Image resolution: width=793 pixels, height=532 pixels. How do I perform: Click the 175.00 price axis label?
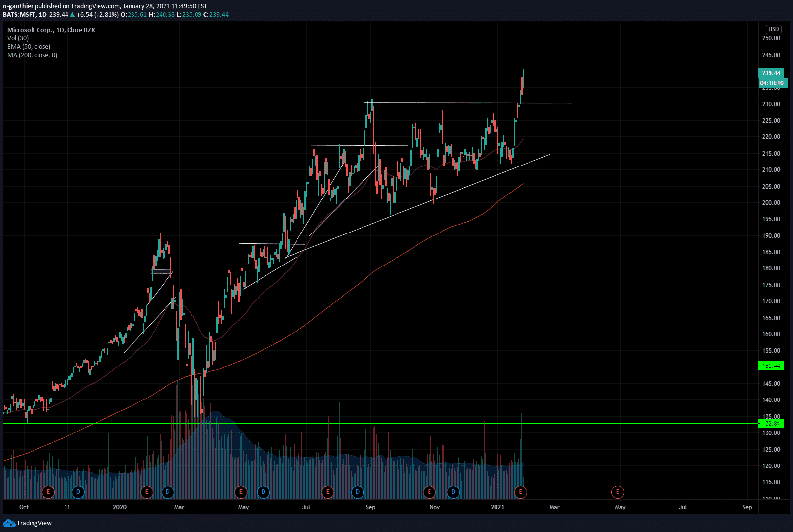[771, 285]
